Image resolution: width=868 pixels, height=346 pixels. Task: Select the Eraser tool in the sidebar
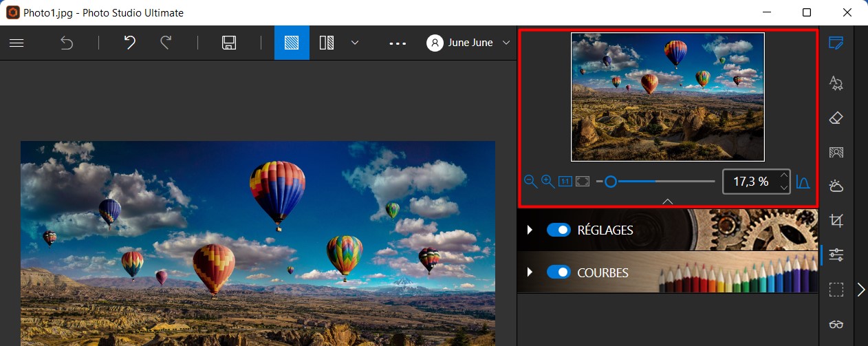click(x=836, y=118)
